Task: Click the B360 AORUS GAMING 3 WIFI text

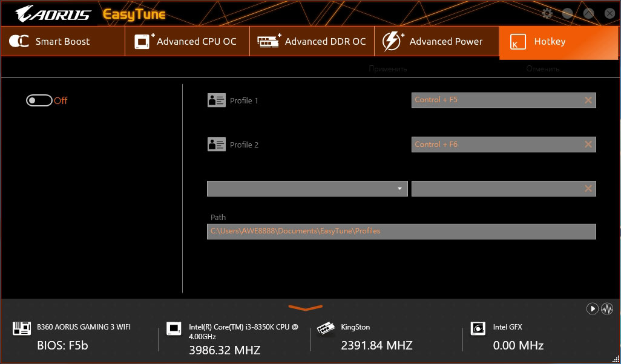Action: 84,327
